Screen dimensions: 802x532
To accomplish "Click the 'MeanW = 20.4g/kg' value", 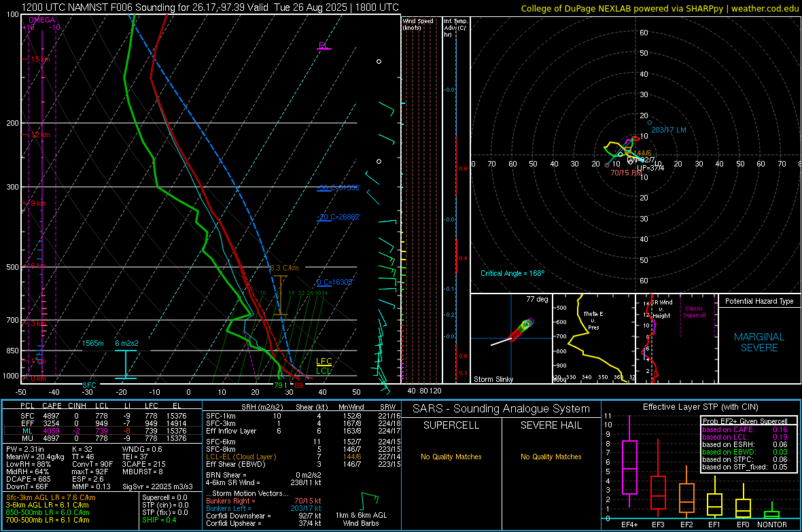I will point(35,457).
